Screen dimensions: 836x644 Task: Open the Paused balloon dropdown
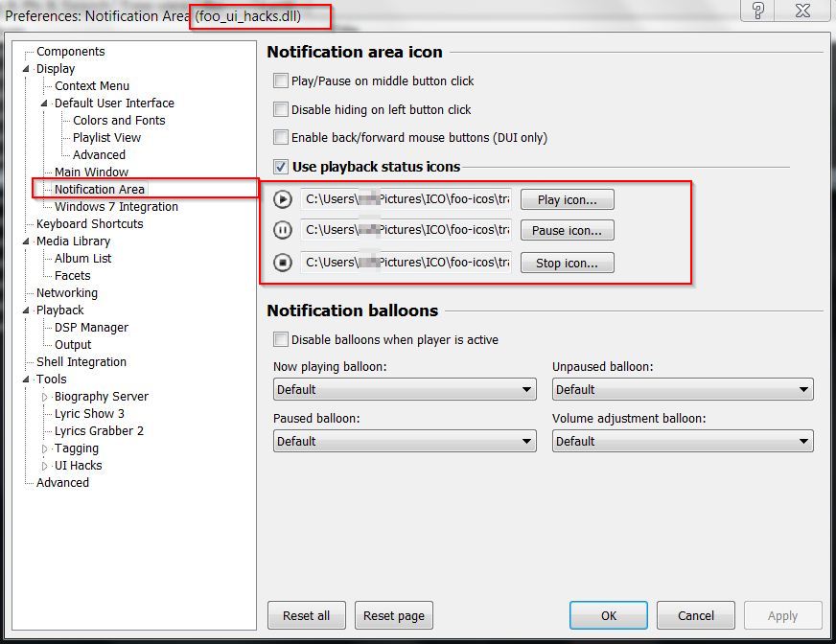point(405,441)
